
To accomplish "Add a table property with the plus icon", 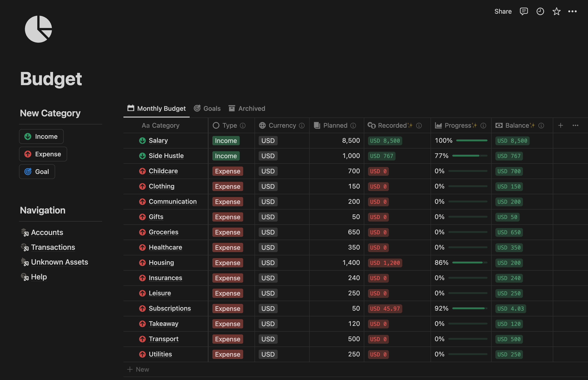I will (x=561, y=125).
